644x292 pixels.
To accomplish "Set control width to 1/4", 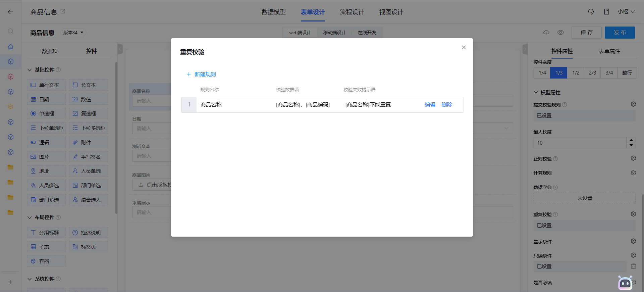I will point(542,73).
